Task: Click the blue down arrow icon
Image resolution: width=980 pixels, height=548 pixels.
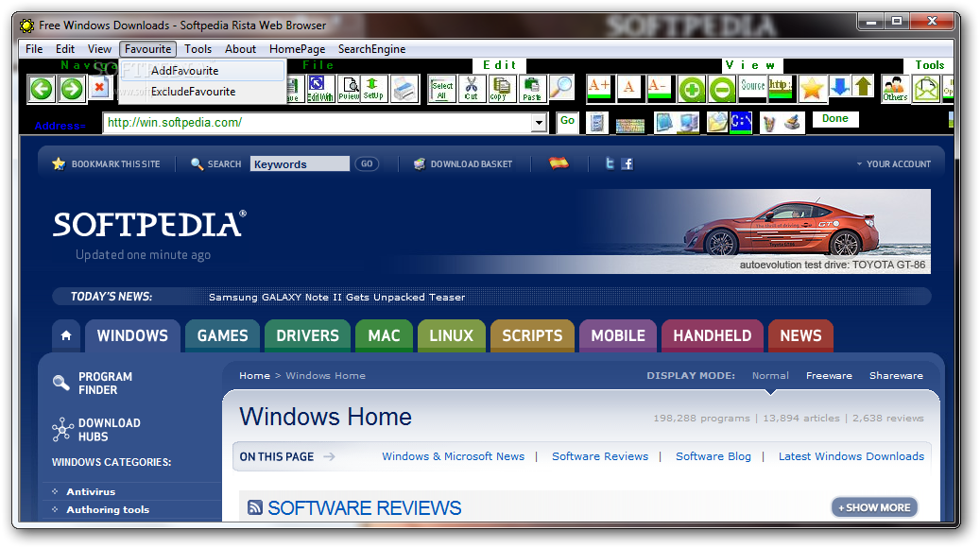Action: [x=840, y=87]
